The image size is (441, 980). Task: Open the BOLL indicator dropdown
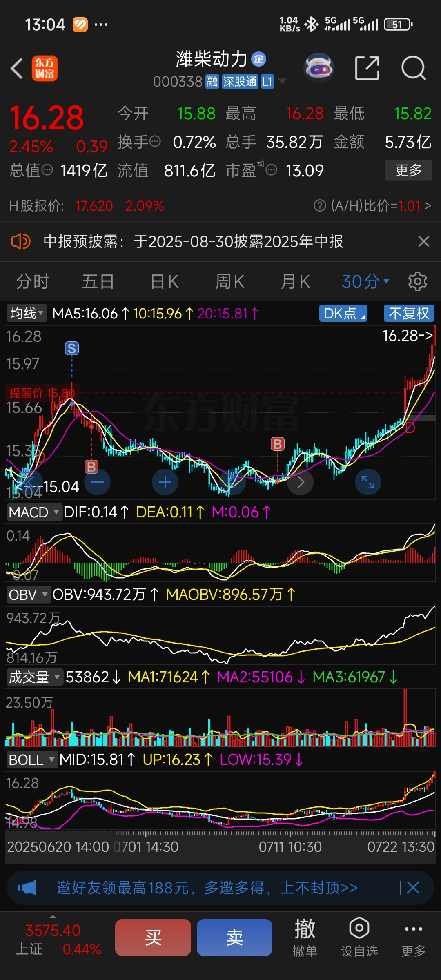(32, 759)
